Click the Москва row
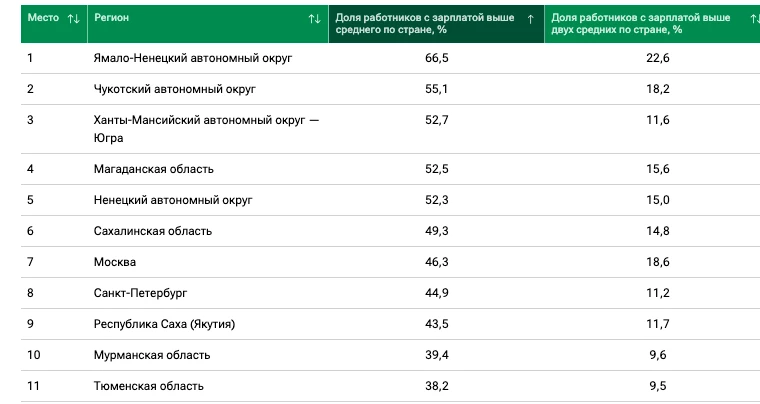The image size is (760, 404). [390, 262]
